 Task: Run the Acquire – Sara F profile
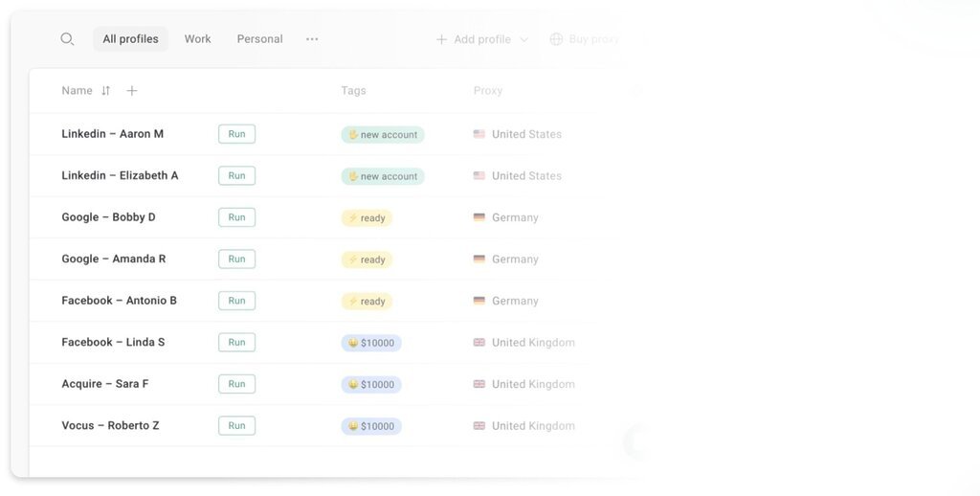pyautogui.click(x=237, y=384)
